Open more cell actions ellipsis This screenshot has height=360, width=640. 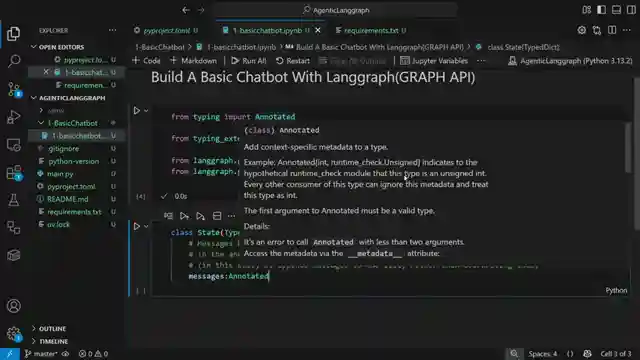pyautogui.click(x=231, y=216)
